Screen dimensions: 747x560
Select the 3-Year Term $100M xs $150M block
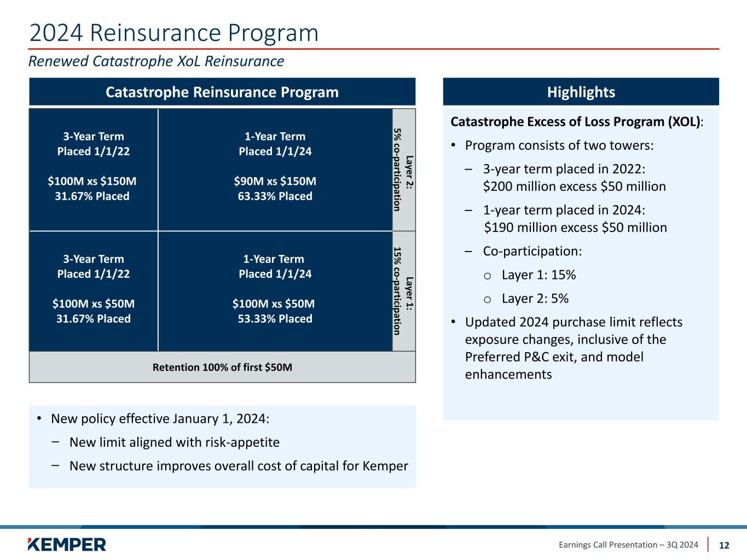click(x=94, y=170)
